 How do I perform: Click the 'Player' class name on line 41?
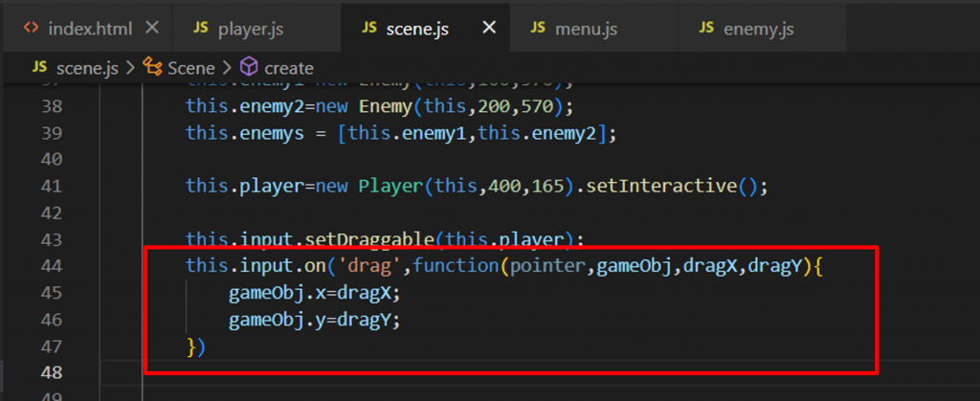tap(389, 187)
